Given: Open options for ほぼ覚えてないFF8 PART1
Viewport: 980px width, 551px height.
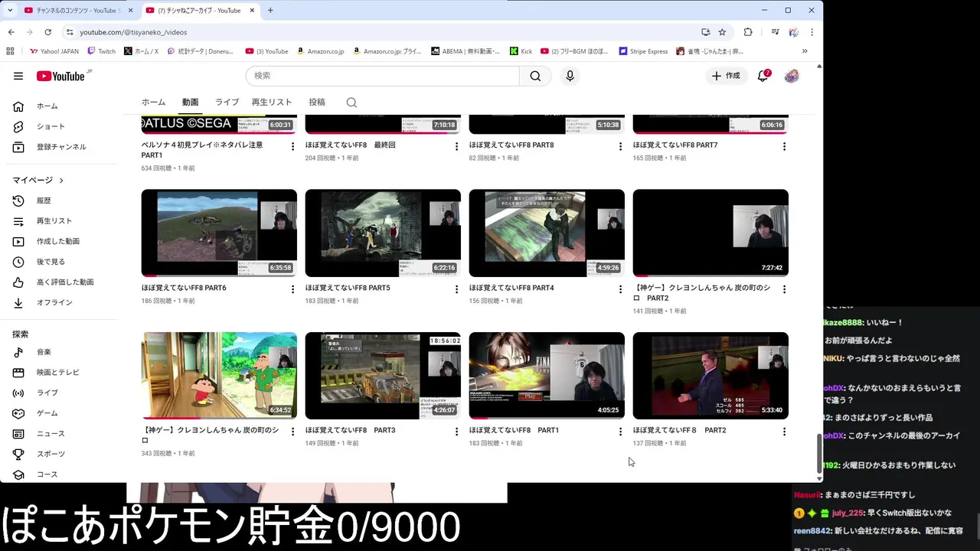Looking at the screenshot, I should [x=620, y=432].
